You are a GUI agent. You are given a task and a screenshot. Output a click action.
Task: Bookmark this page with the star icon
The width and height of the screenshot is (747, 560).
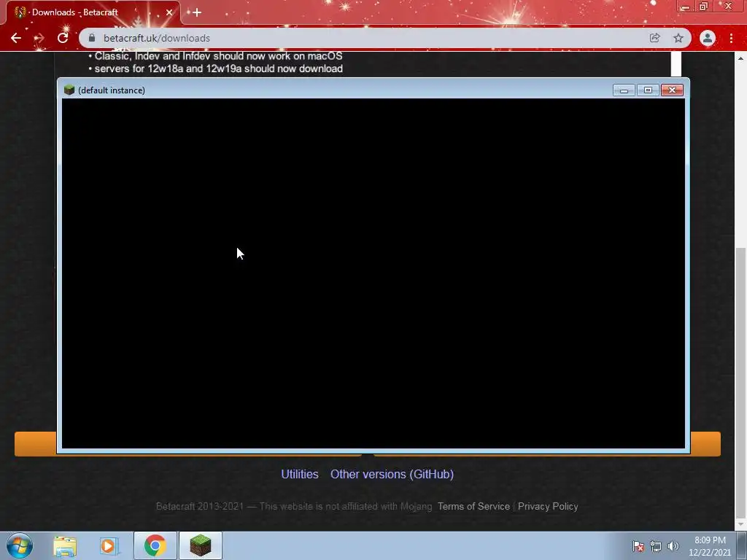[x=678, y=38]
